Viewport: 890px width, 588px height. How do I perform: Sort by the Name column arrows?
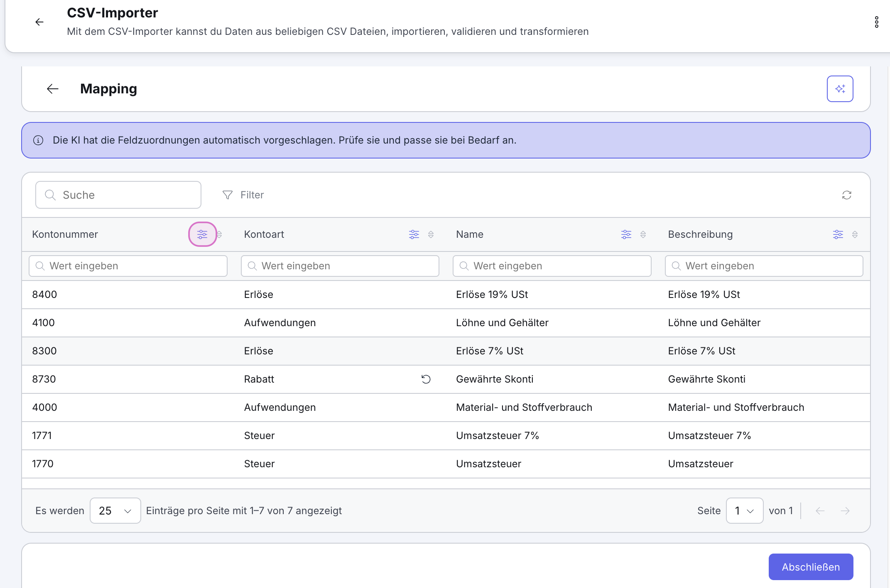643,234
